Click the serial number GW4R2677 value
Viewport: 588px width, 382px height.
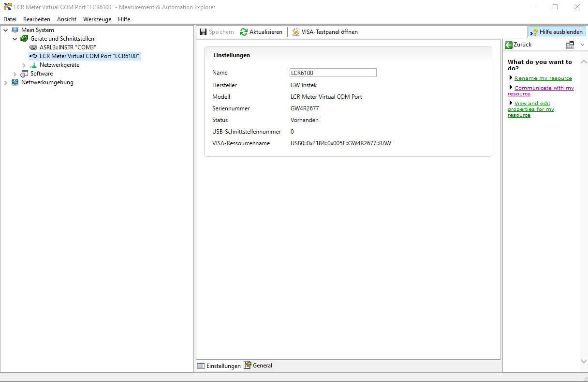pos(305,108)
